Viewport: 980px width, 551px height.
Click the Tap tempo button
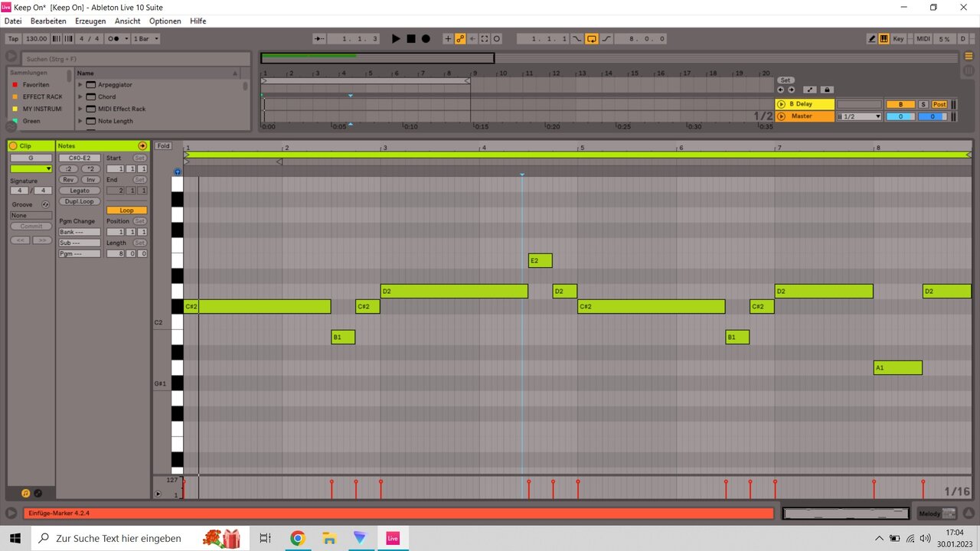(13, 38)
